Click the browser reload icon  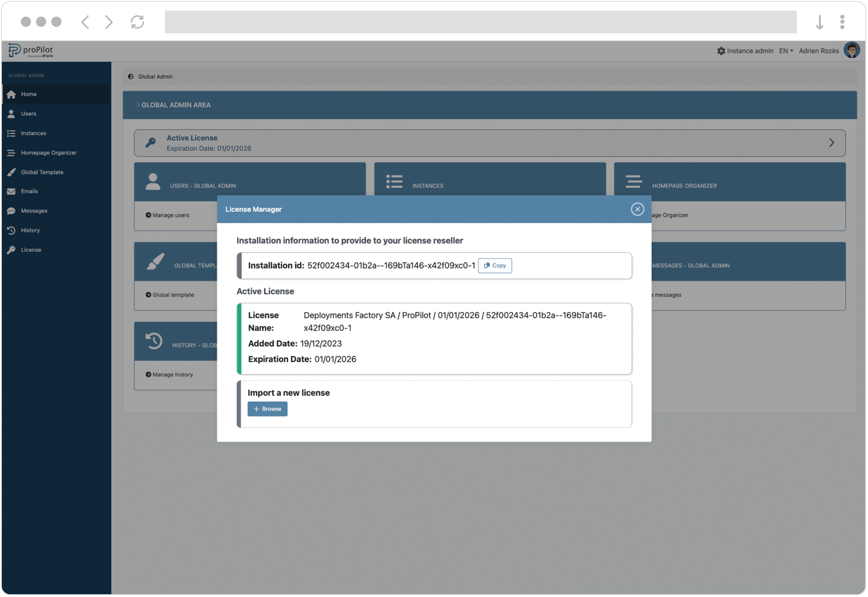click(137, 22)
